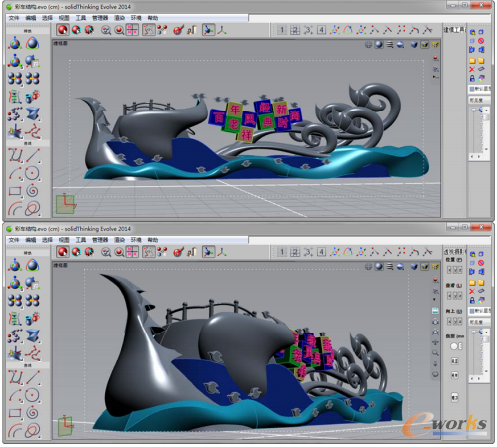Click the padlock lock icon in top window right panel
The width and height of the screenshot is (497, 447).
472,79
